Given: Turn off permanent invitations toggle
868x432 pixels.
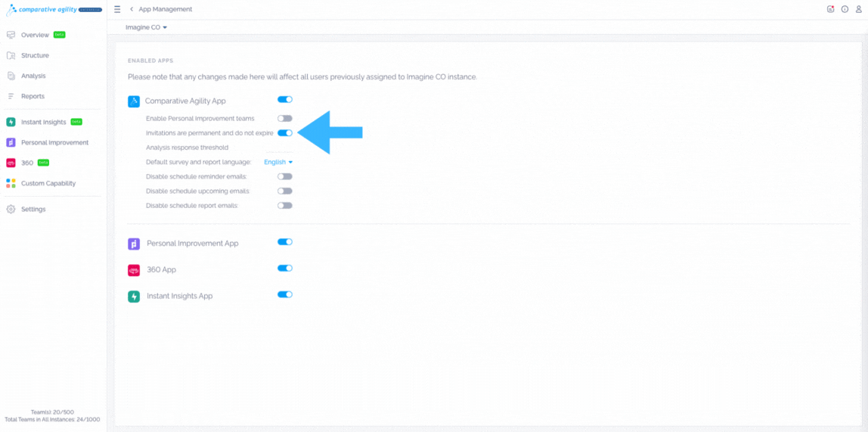Looking at the screenshot, I should [x=284, y=133].
